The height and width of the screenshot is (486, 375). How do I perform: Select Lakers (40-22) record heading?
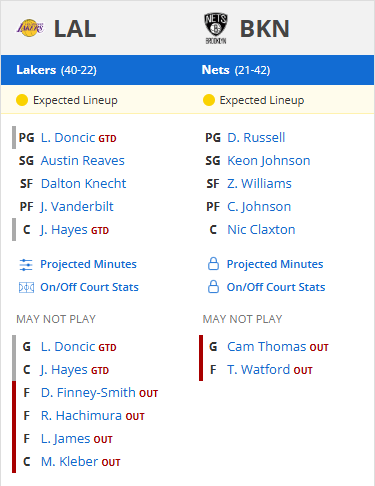coord(56,70)
